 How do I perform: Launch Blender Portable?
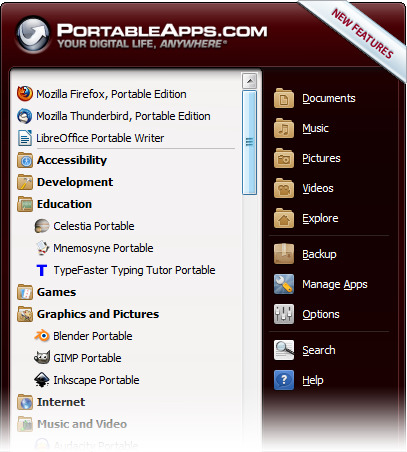pos(93,336)
